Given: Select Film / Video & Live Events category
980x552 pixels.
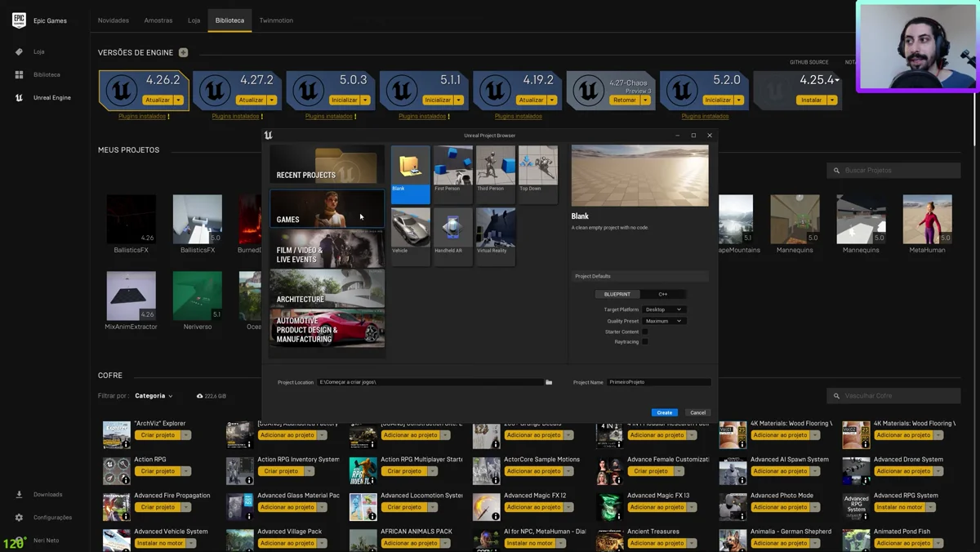Looking at the screenshot, I should [x=327, y=249].
